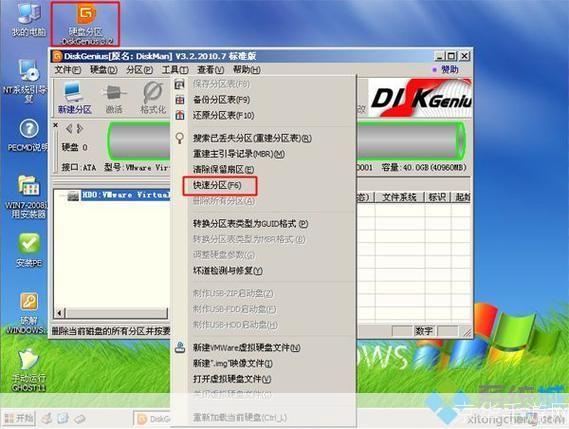The width and height of the screenshot is (569, 429).
Task: Click the 文件系统 column header
Action: click(x=399, y=197)
